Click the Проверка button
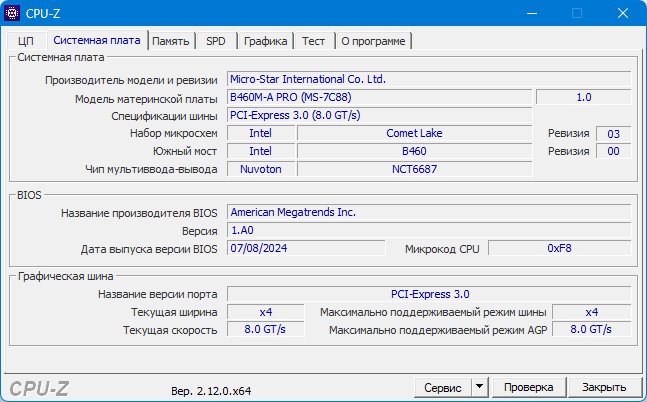This screenshot has width=647, height=402. [529, 388]
